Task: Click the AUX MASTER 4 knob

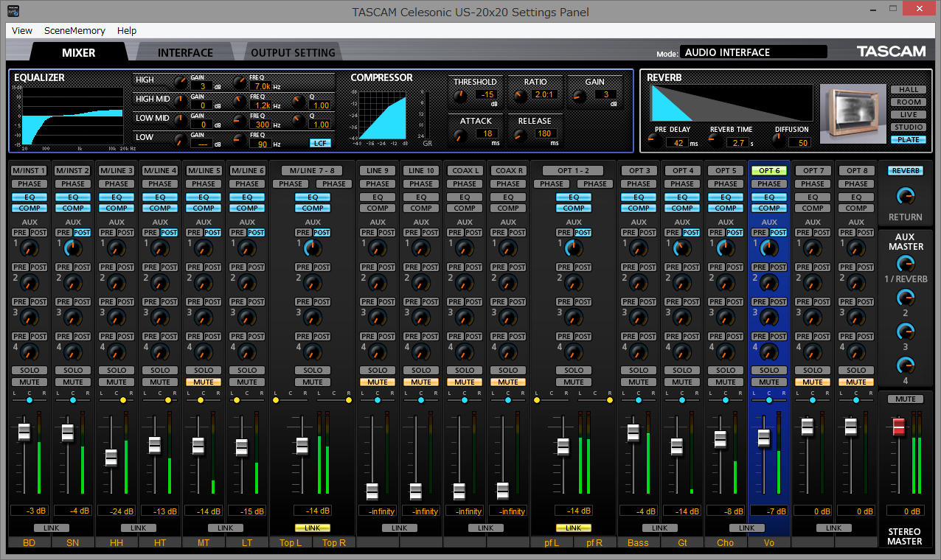Action: click(x=906, y=365)
